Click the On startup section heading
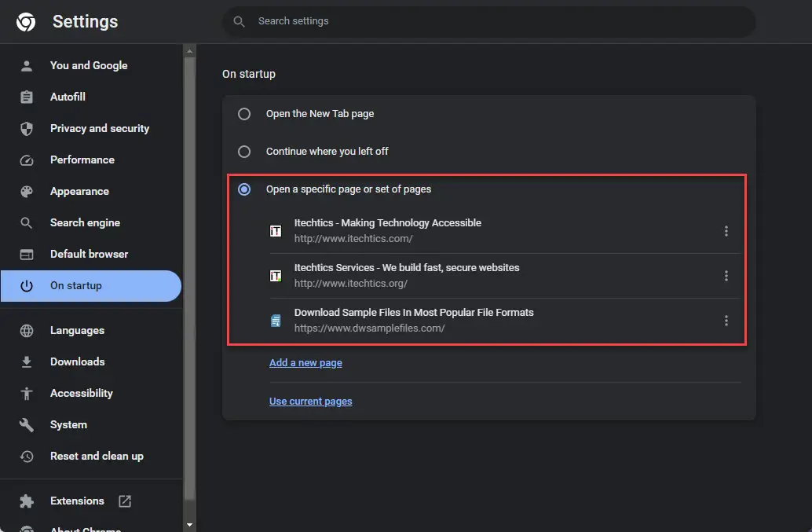 click(x=249, y=74)
